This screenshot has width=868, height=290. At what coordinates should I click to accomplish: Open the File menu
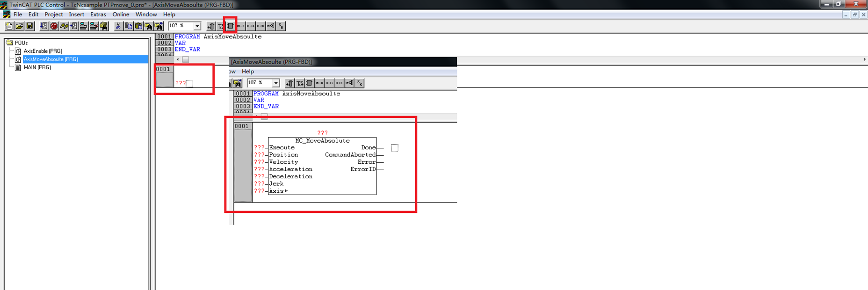(18, 14)
